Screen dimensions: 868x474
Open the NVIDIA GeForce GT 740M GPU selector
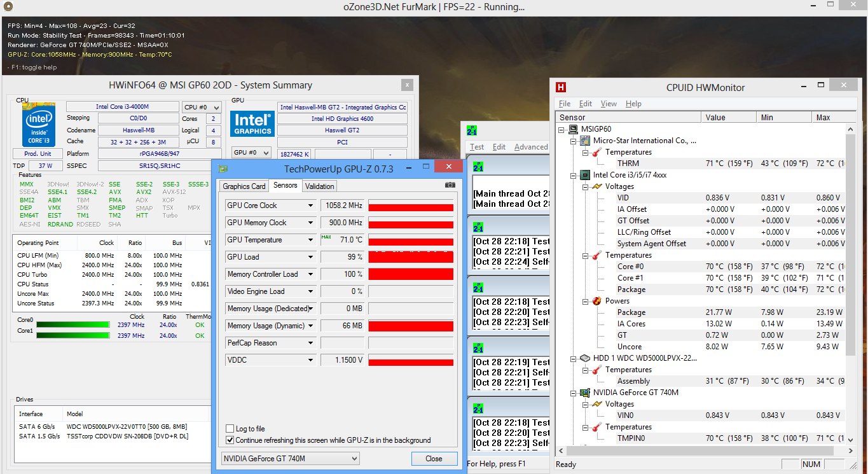click(x=291, y=458)
